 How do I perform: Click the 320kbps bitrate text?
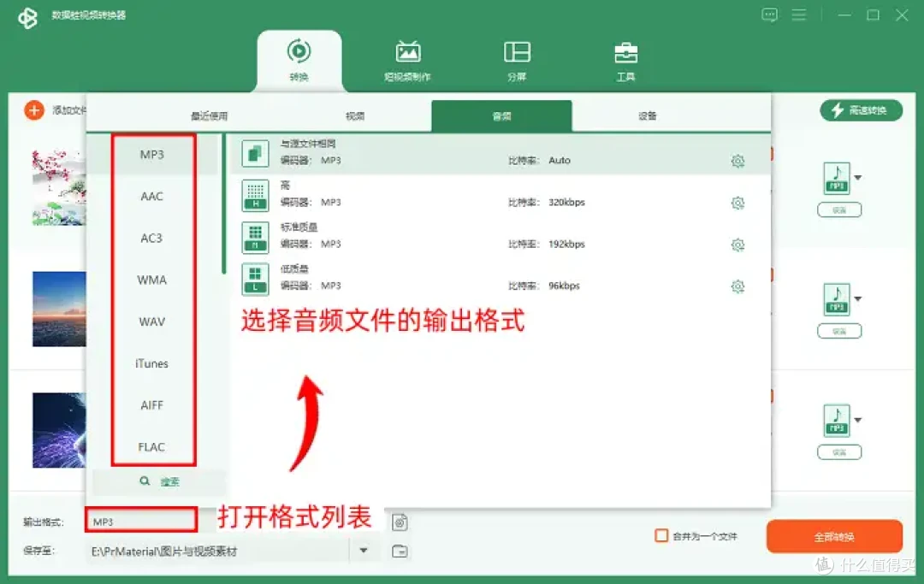pyautogui.click(x=566, y=202)
